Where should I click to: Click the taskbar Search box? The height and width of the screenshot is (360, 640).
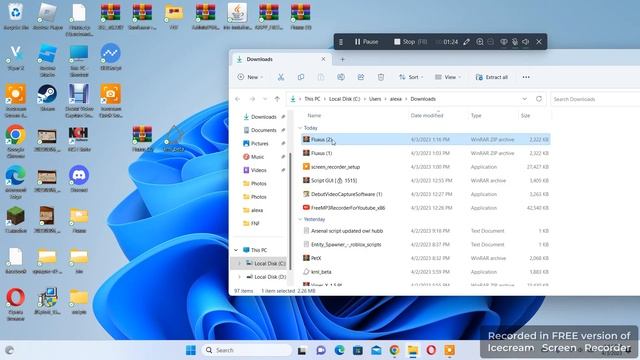pyautogui.click(x=247, y=350)
